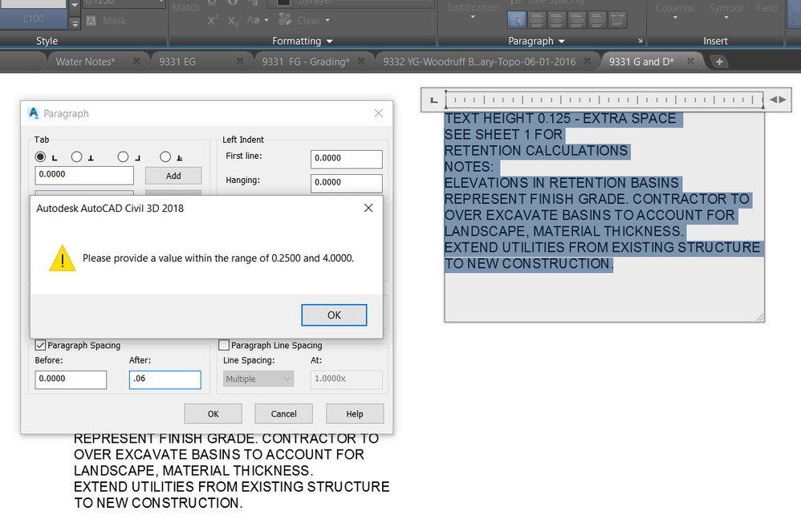
Task: Close the 9332 YG-Woodruff tab
Action: (x=588, y=61)
